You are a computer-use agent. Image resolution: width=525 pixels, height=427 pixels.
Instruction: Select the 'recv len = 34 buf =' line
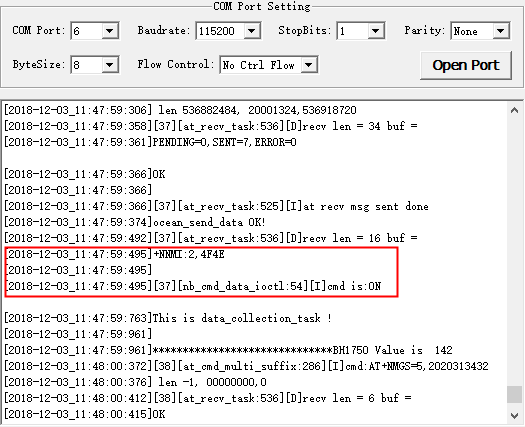coord(211,126)
